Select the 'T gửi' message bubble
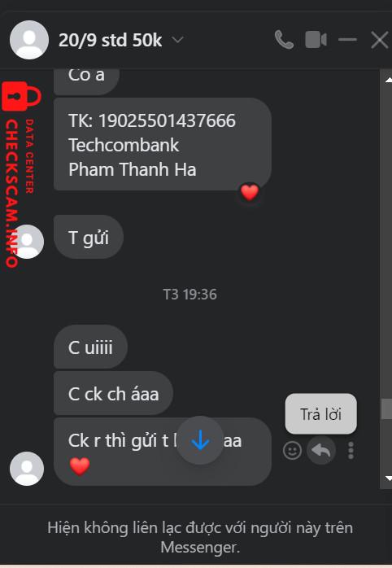This screenshot has height=568, width=392. tap(89, 238)
